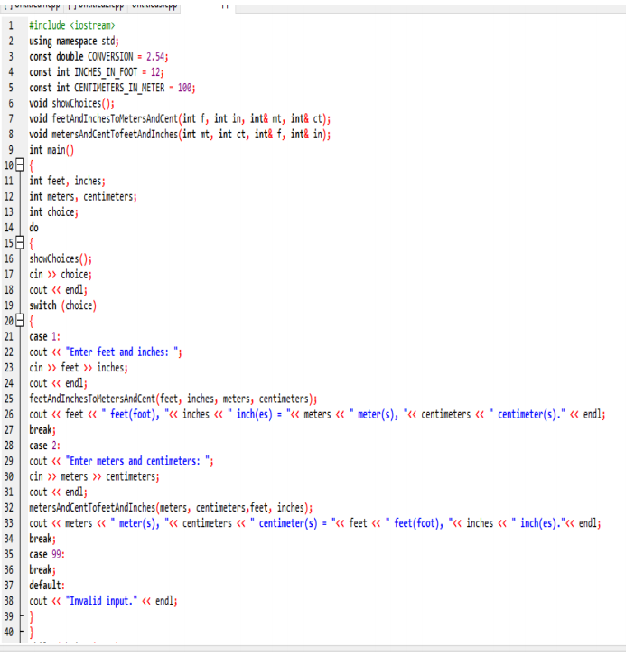Click 'cin >> feet >> inches;' line
644x657 pixels.
(x=79, y=368)
